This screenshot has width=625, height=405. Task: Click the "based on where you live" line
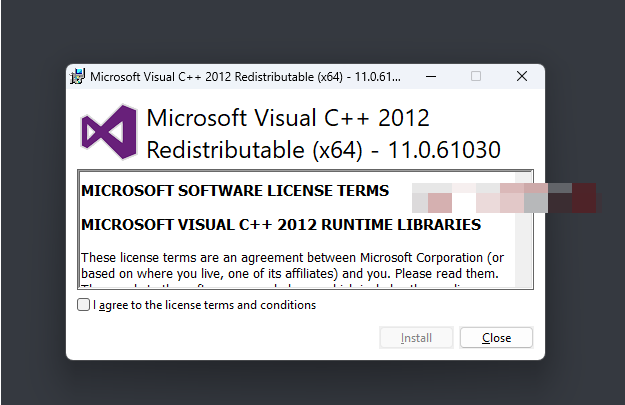290,273
